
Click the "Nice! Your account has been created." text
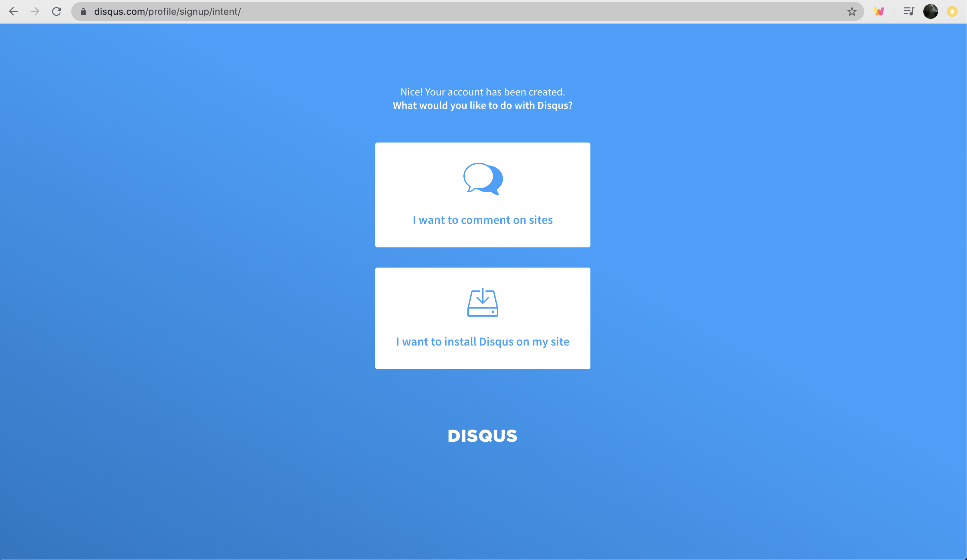pyautogui.click(x=483, y=92)
